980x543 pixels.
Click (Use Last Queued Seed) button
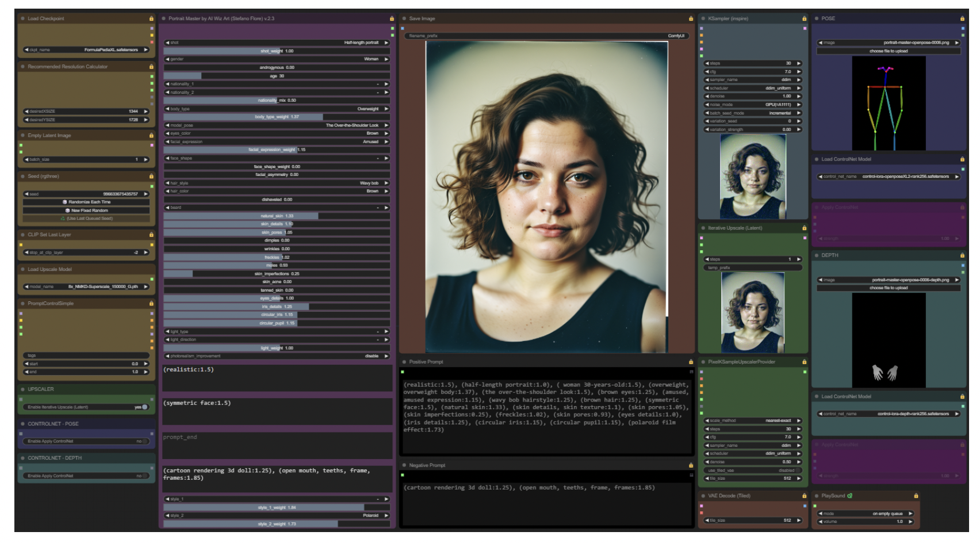tap(86, 219)
